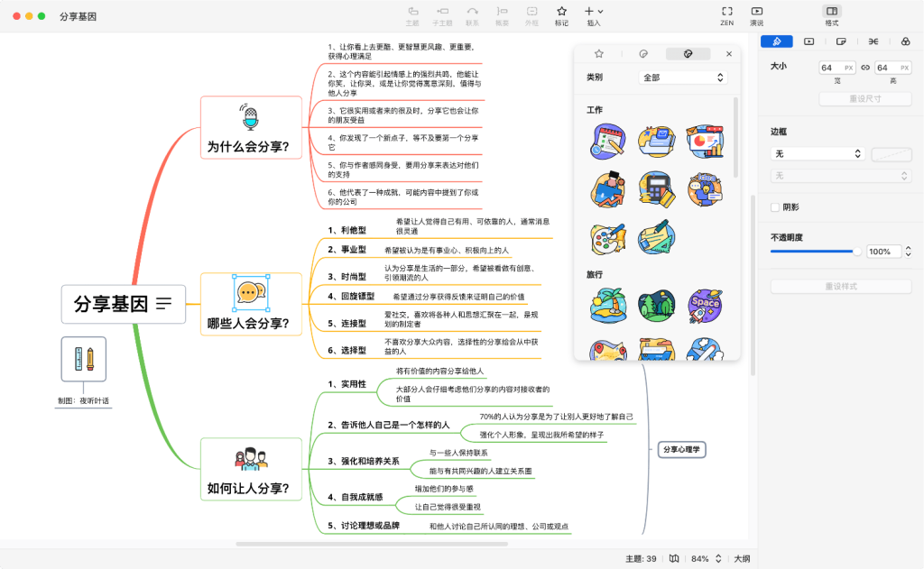Toggle the 格式 format panel button
This screenshot has width=924, height=569.
(831, 14)
